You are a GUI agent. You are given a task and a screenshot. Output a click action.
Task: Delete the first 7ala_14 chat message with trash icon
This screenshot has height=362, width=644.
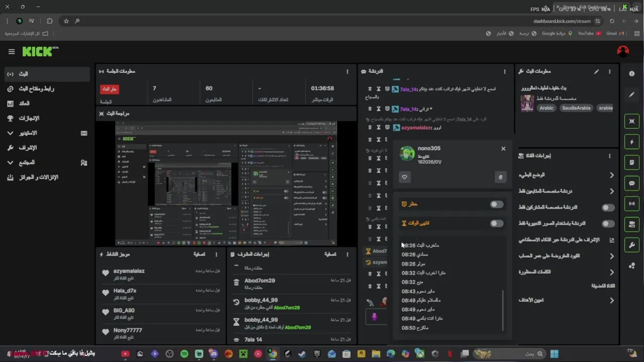pyautogui.click(x=370, y=89)
